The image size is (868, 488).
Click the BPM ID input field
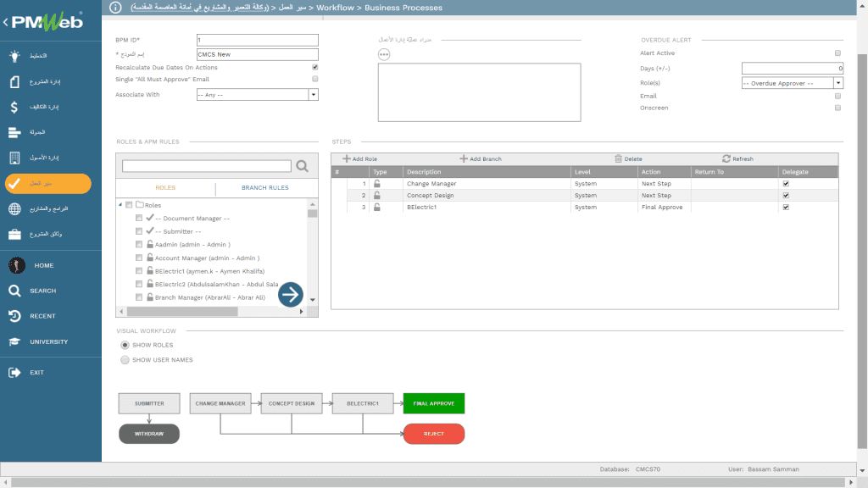[x=258, y=40]
